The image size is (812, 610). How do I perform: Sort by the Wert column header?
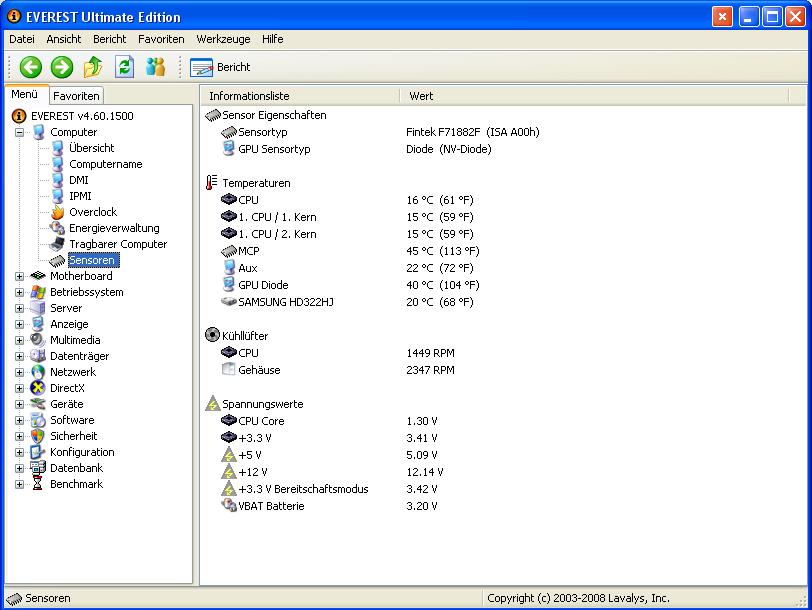594,96
